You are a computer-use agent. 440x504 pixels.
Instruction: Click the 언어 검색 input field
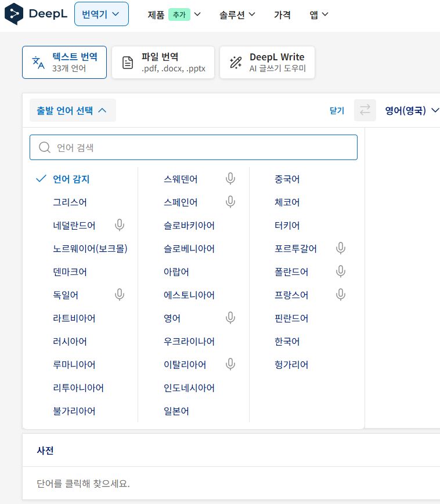[193, 147]
